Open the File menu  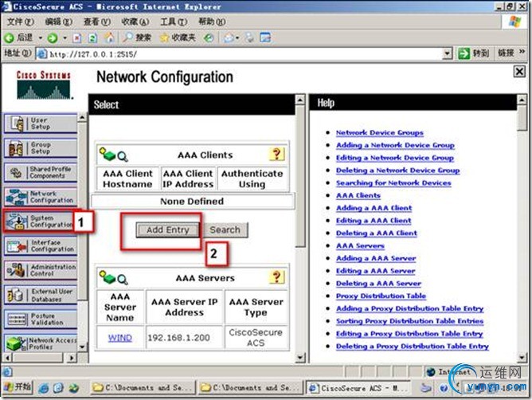point(21,22)
